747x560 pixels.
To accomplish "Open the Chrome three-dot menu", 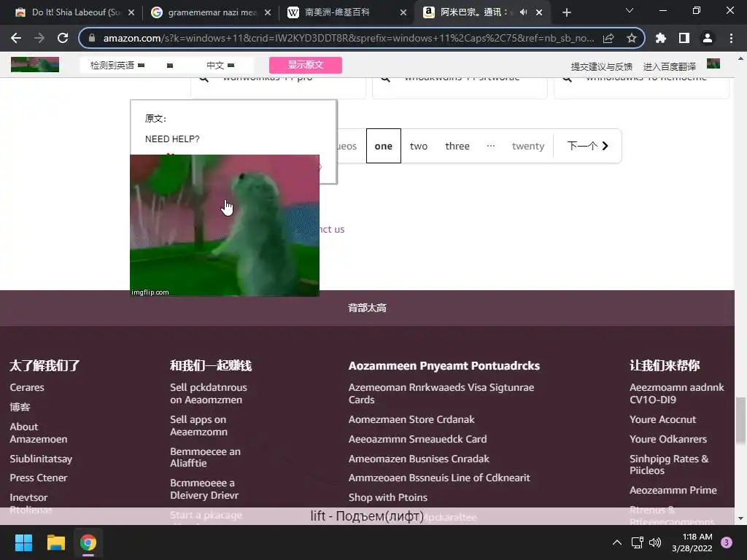I will pos(731,38).
